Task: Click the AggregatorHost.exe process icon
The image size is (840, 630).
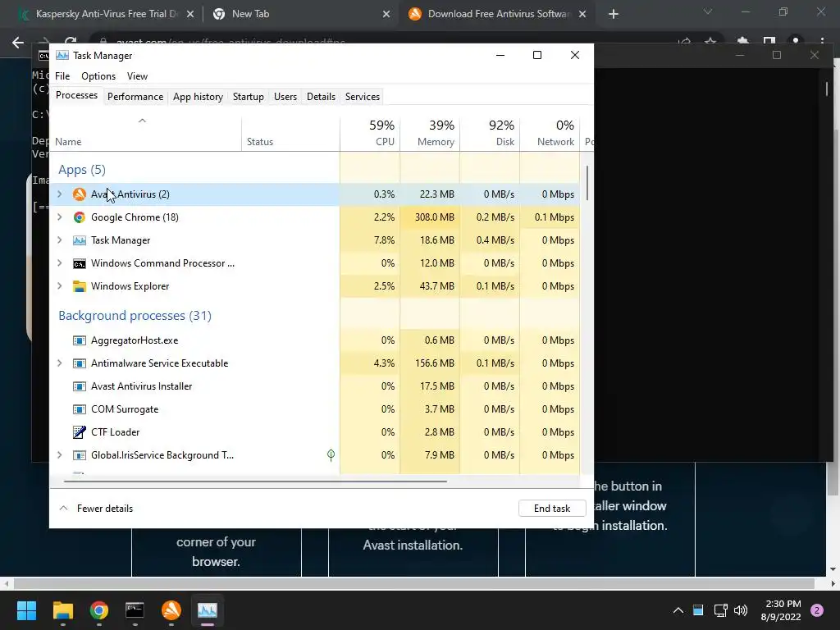Action: 80,340
